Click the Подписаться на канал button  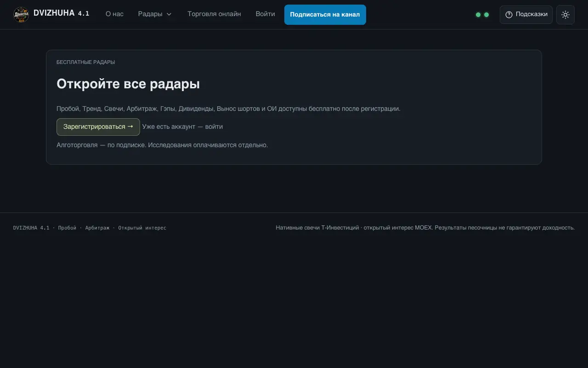[x=325, y=15]
